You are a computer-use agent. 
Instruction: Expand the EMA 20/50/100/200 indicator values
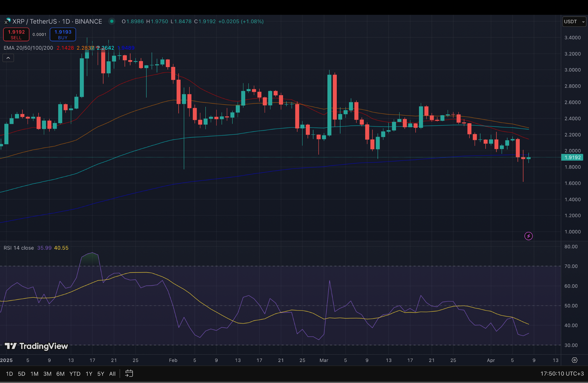[28, 48]
